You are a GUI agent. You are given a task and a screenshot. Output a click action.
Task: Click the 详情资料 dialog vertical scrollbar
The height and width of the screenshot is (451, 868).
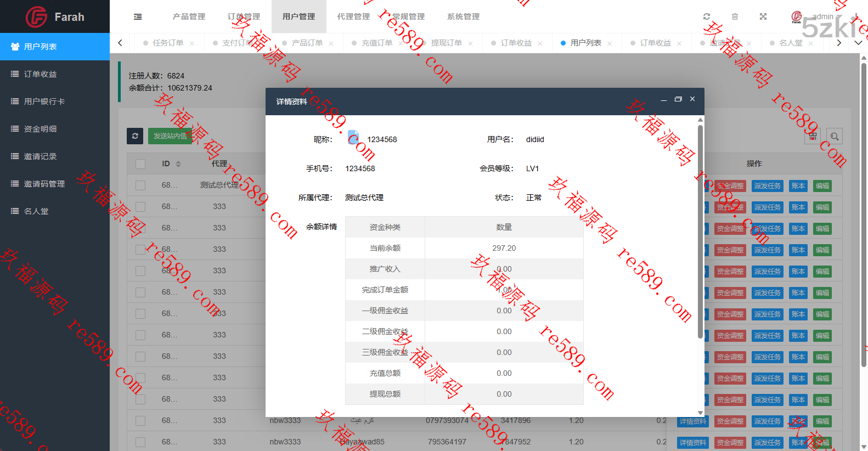tap(700, 230)
